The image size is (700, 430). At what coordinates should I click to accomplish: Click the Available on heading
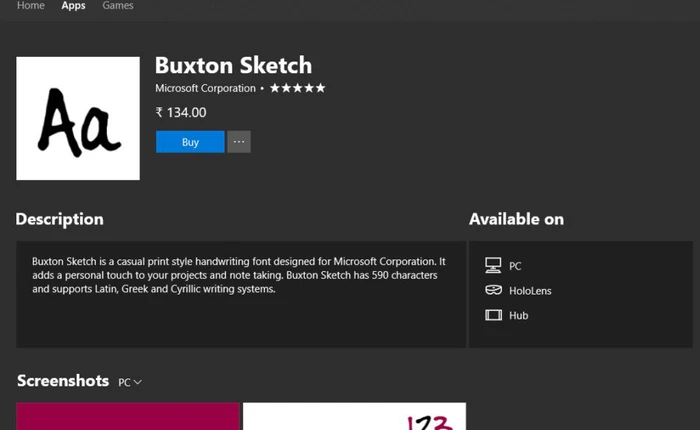coord(517,219)
